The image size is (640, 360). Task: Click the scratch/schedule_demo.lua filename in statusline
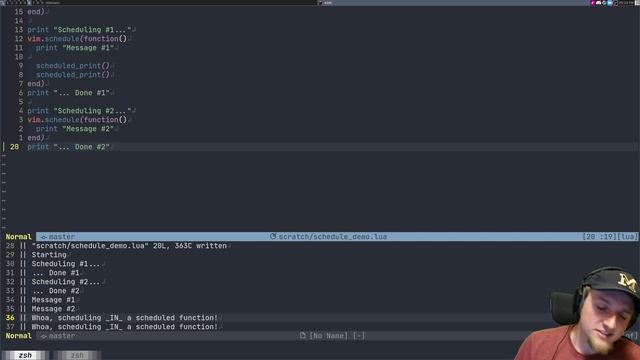pos(333,237)
